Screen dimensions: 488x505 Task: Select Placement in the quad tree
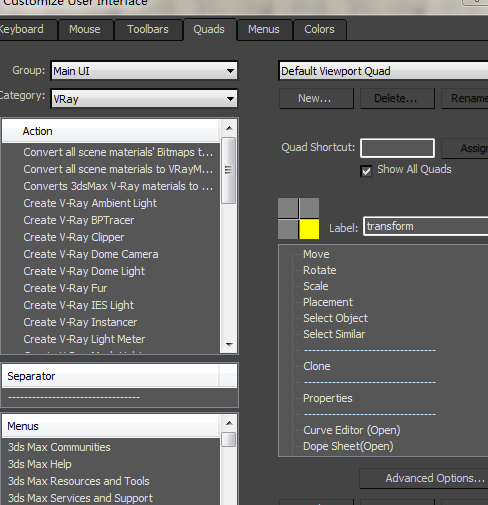point(328,302)
